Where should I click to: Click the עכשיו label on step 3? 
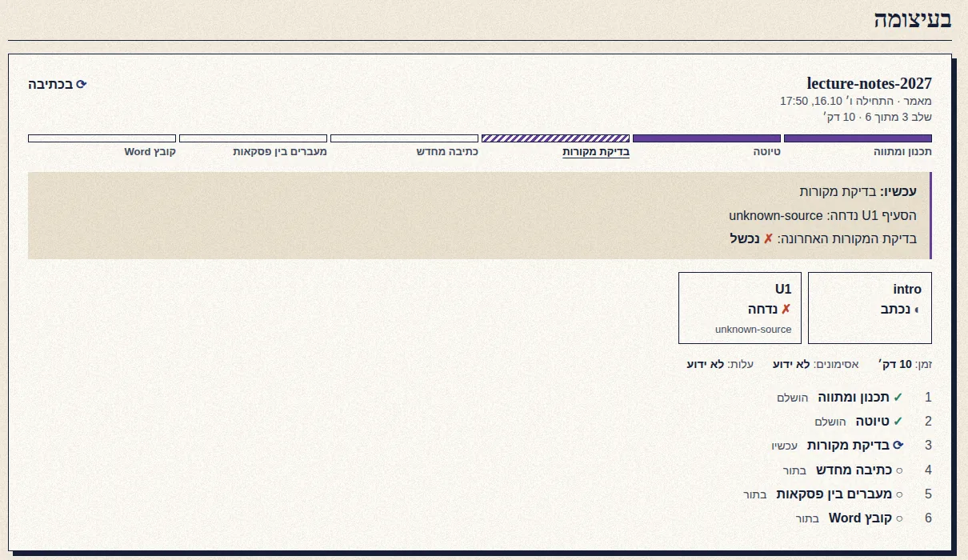(x=785, y=446)
